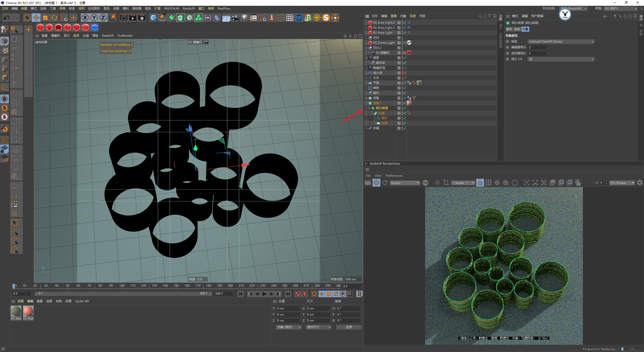Toggle the RenderView camera lock icon

point(480,183)
